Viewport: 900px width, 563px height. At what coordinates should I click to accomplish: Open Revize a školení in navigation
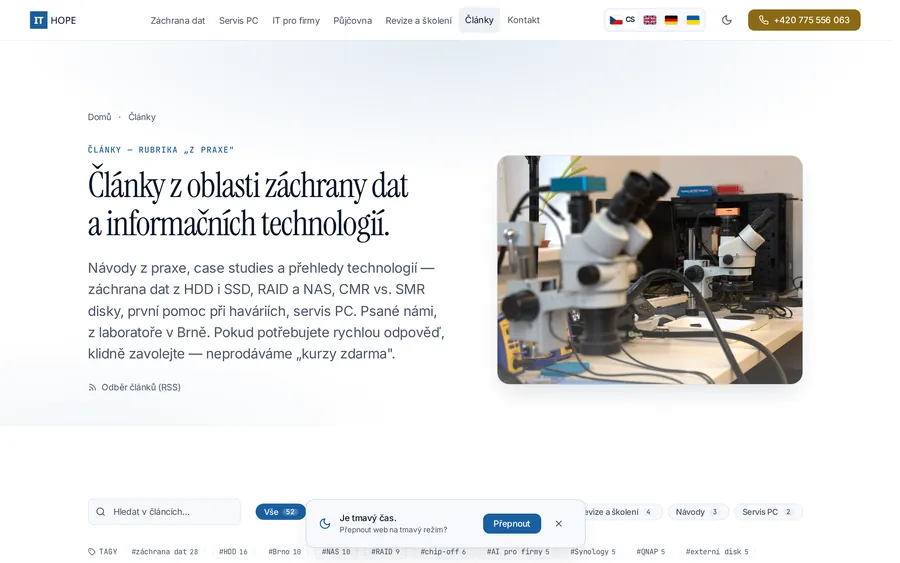pyautogui.click(x=418, y=20)
